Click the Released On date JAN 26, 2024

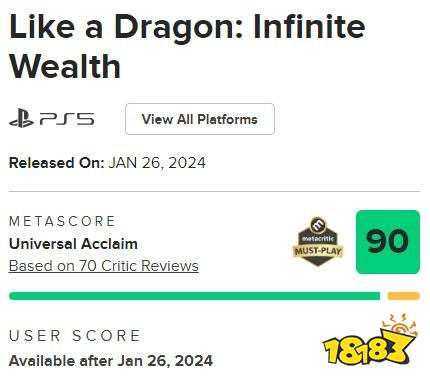tap(157, 163)
